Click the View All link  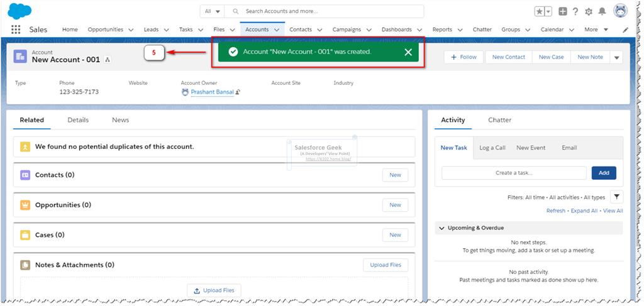click(613, 211)
